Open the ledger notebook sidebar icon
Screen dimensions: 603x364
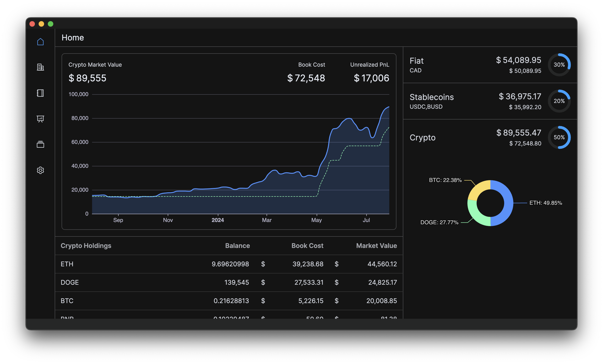click(x=40, y=93)
